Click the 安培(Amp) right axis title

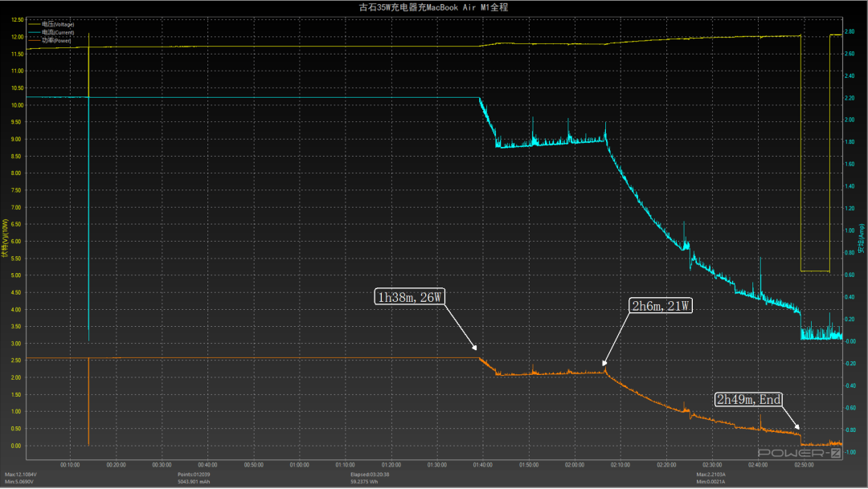point(862,238)
